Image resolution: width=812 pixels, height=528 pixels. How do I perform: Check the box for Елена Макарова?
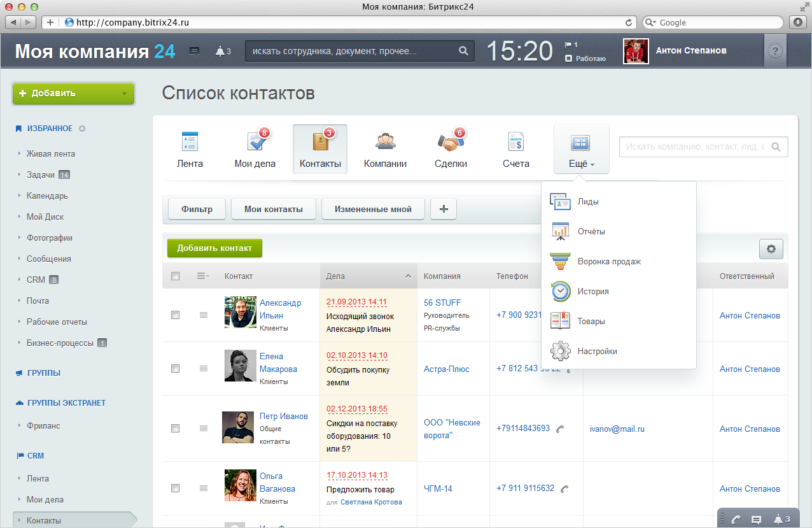click(176, 368)
